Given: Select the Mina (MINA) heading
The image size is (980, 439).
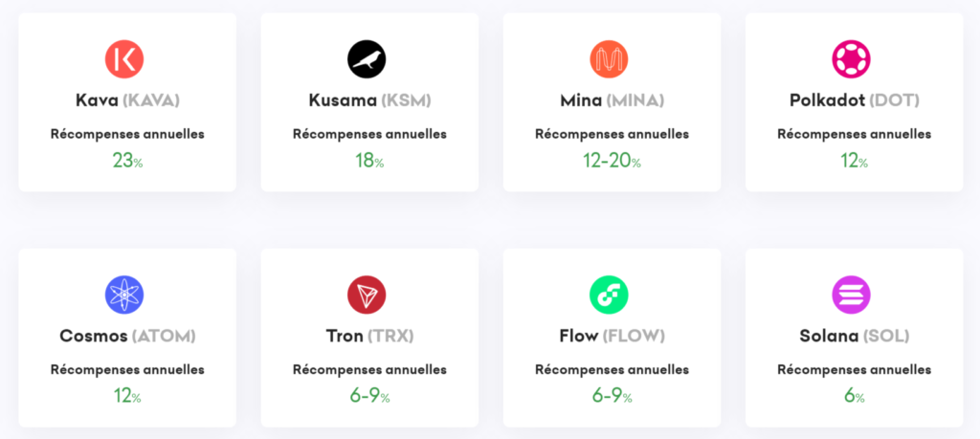Looking at the screenshot, I should tap(612, 100).
